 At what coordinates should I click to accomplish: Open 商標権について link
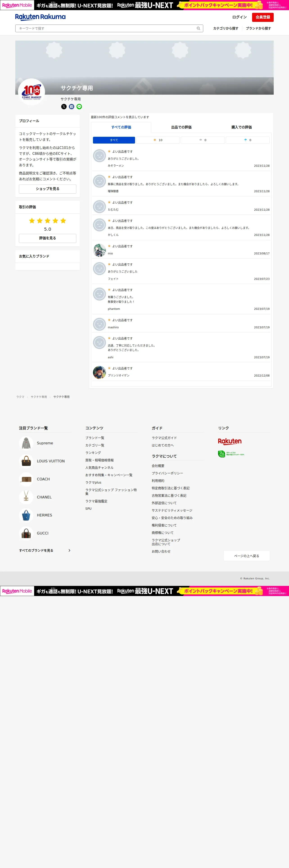(163, 533)
